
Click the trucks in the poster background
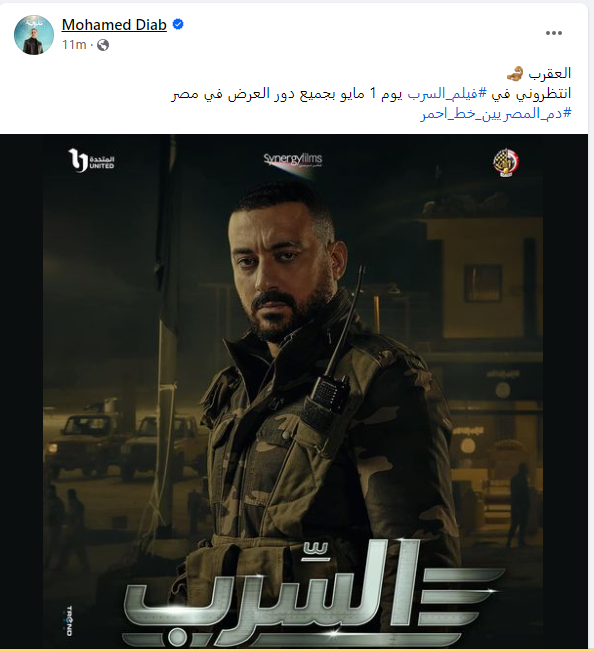coord(125,440)
